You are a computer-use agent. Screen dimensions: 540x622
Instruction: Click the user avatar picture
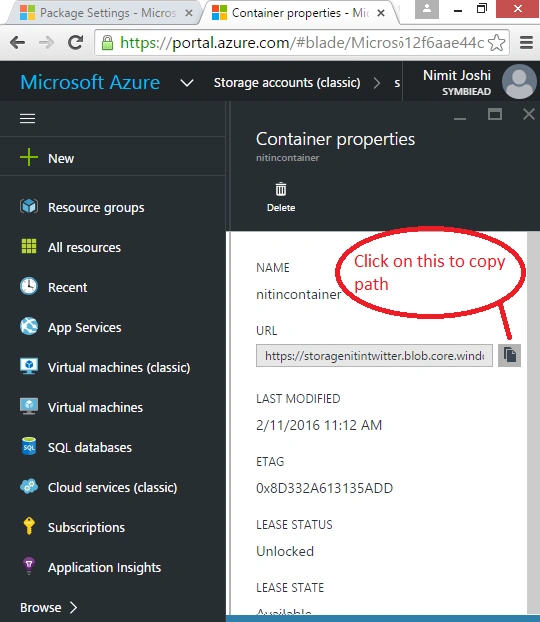coord(519,81)
